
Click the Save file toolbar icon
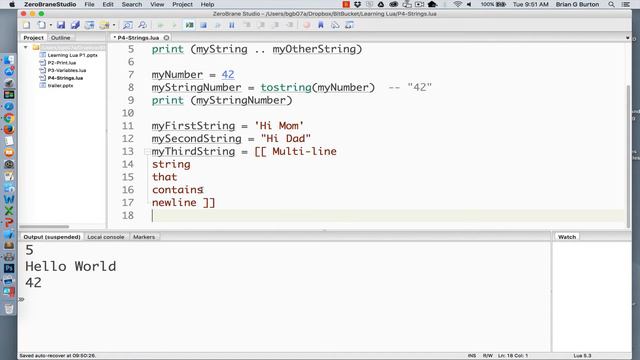click(x=61, y=25)
